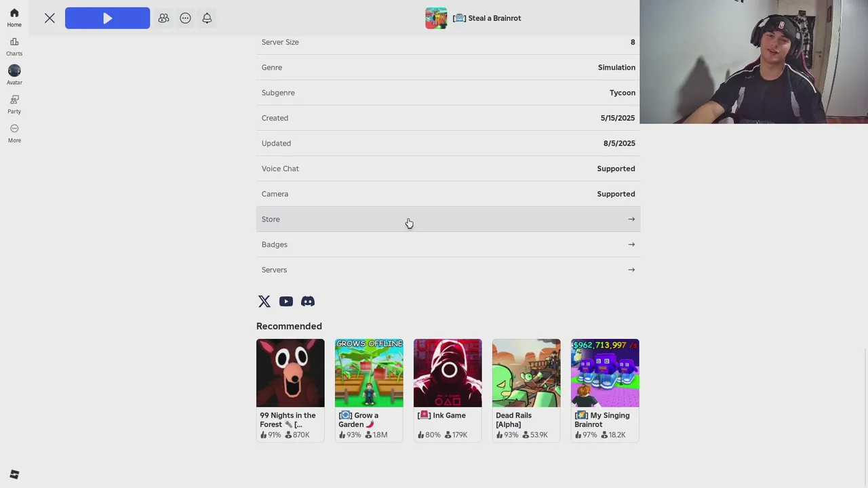Open the Servers row
This screenshot has width=868, height=488.
click(448, 270)
